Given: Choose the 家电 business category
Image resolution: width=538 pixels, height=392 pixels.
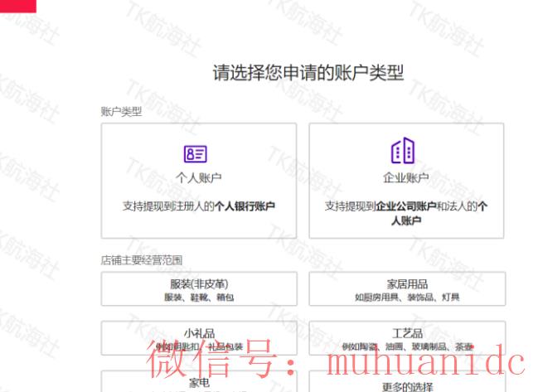Looking at the screenshot, I should 199,381.
